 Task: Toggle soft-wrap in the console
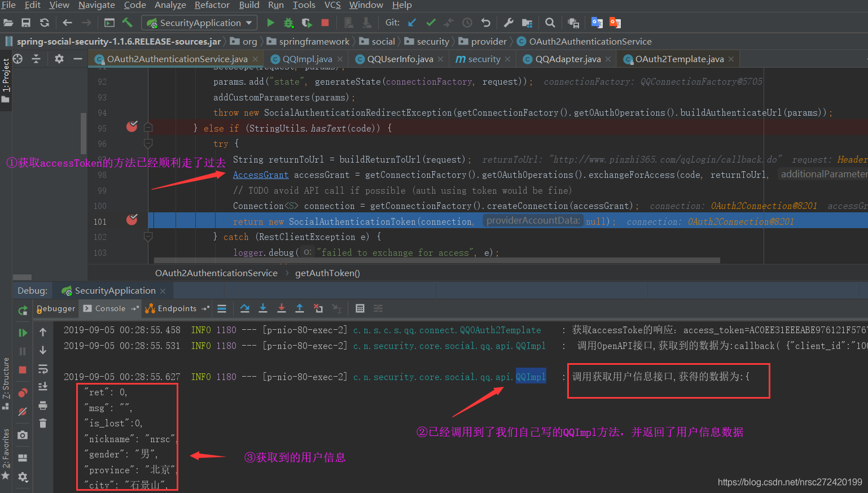pos(43,369)
